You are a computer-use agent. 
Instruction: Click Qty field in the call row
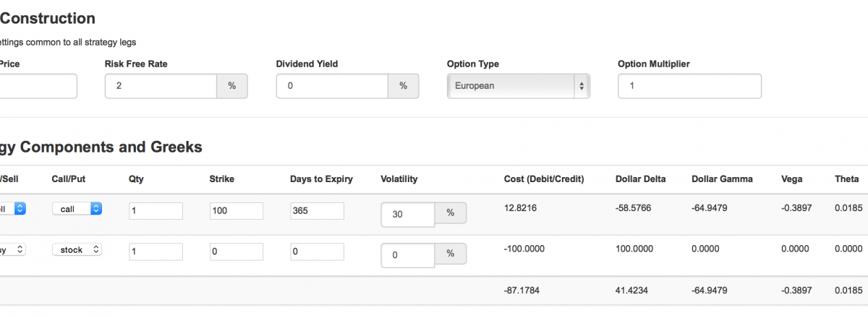click(x=156, y=211)
